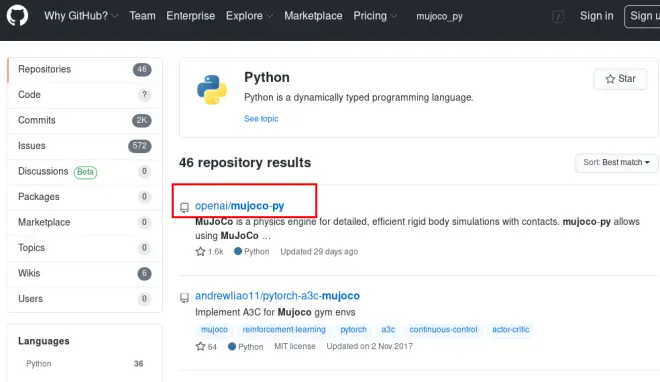
Task: Star the Python topic
Action: coord(620,79)
